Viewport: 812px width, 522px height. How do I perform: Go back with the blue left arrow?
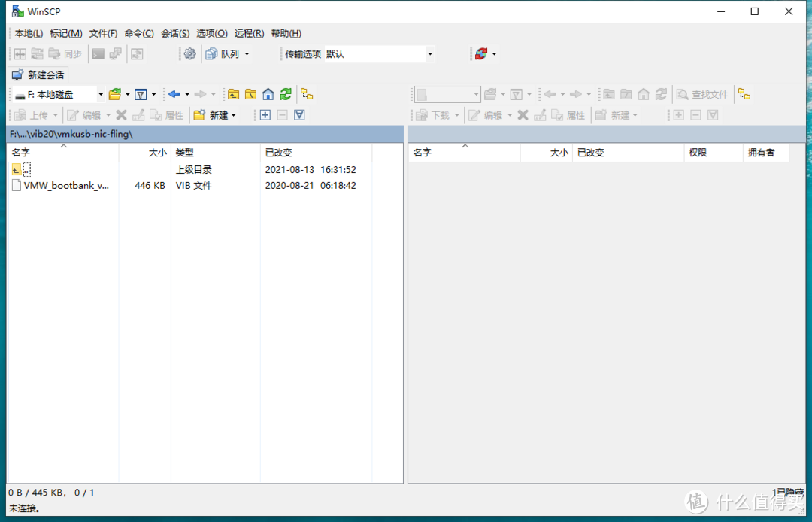pyautogui.click(x=174, y=94)
